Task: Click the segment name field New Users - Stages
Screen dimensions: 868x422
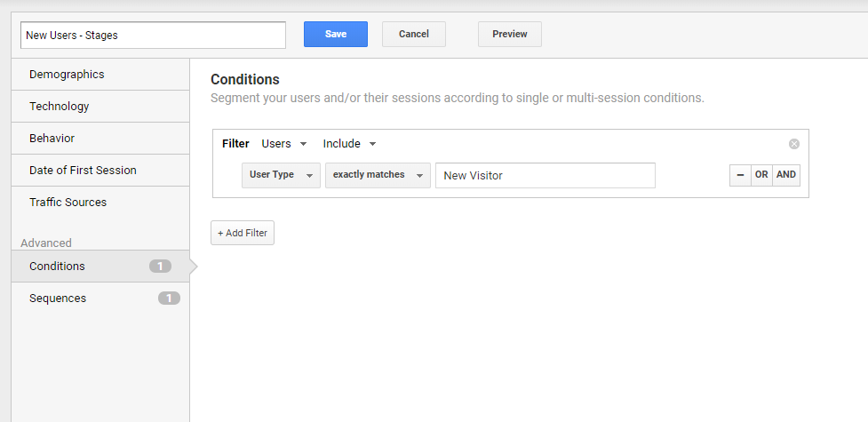Action: tap(154, 36)
